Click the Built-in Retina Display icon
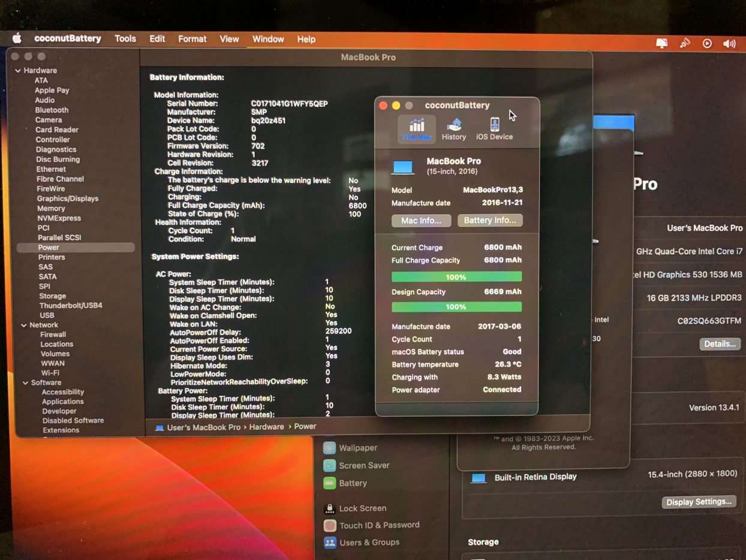This screenshot has height=560, width=746. (x=479, y=478)
